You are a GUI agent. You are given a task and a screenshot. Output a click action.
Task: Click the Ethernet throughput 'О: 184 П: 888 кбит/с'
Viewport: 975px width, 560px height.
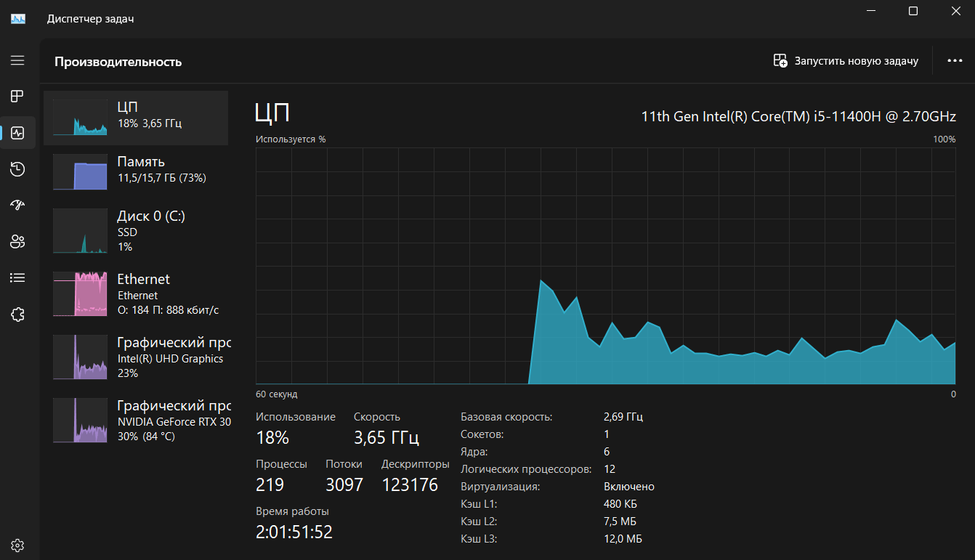(x=169, y=310)
